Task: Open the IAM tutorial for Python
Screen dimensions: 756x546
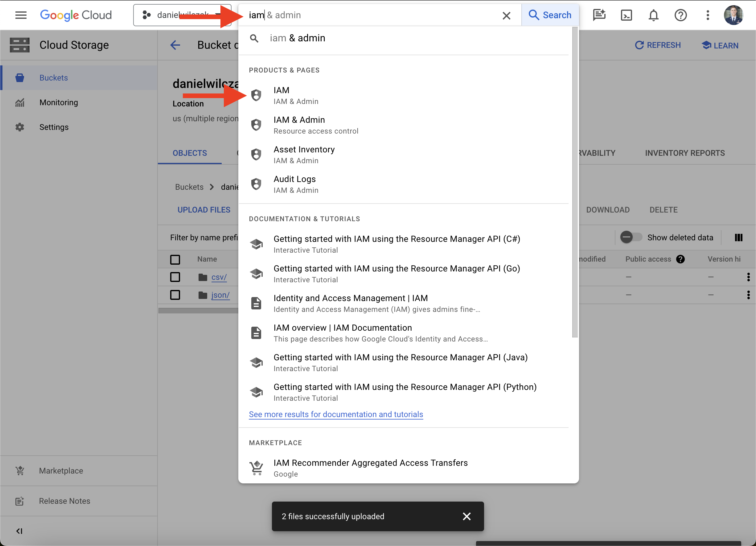Action: tap(403, 392)
